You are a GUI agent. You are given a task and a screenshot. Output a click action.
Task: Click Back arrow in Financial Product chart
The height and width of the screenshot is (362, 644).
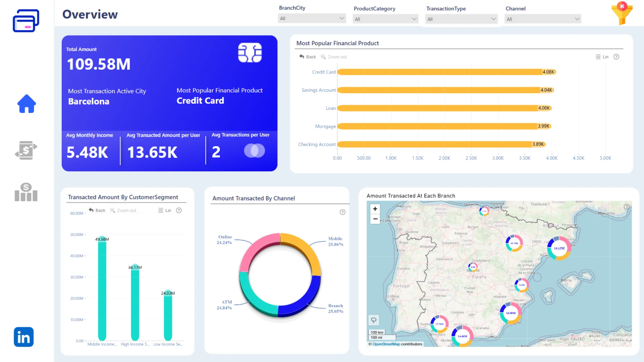coord(307,57)
